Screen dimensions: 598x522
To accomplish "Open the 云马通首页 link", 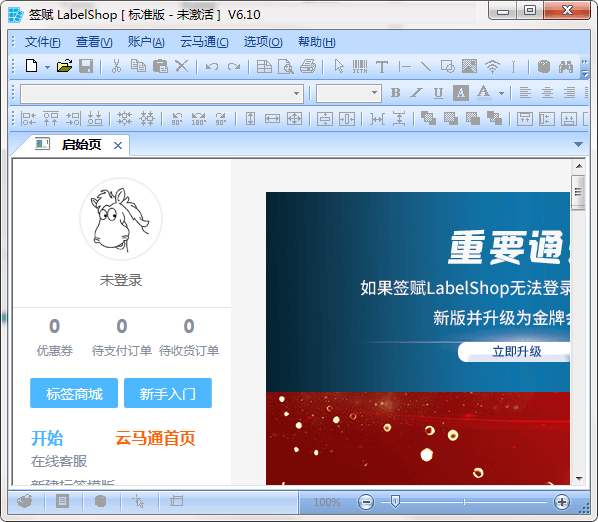I will (155, 438).
